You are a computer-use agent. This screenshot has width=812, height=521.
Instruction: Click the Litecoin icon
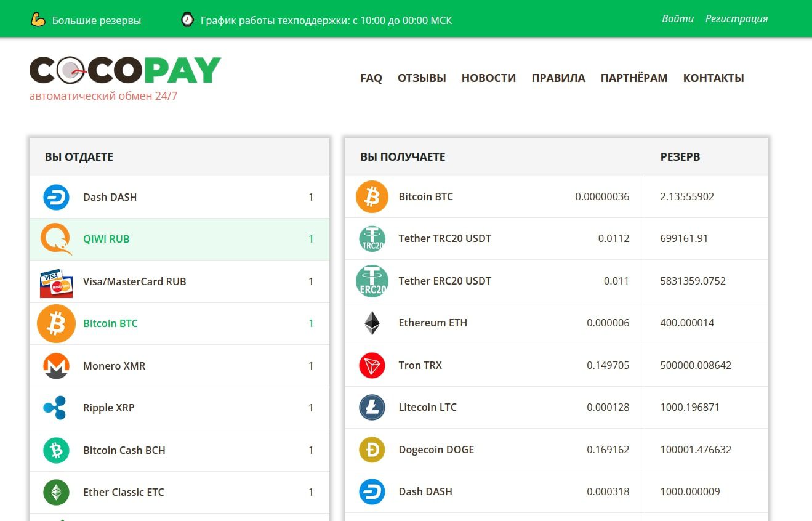[x=372, y=407]
